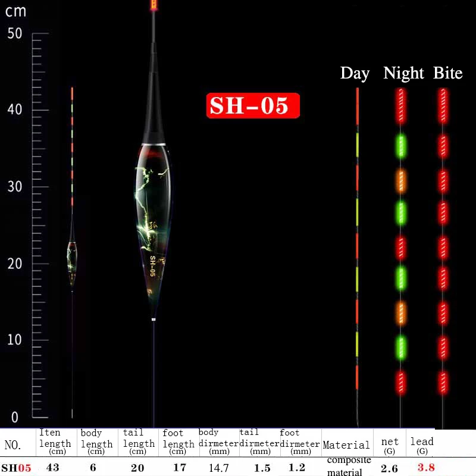Click the "tail dirmeter (mm)" column header

click(259, 442)
